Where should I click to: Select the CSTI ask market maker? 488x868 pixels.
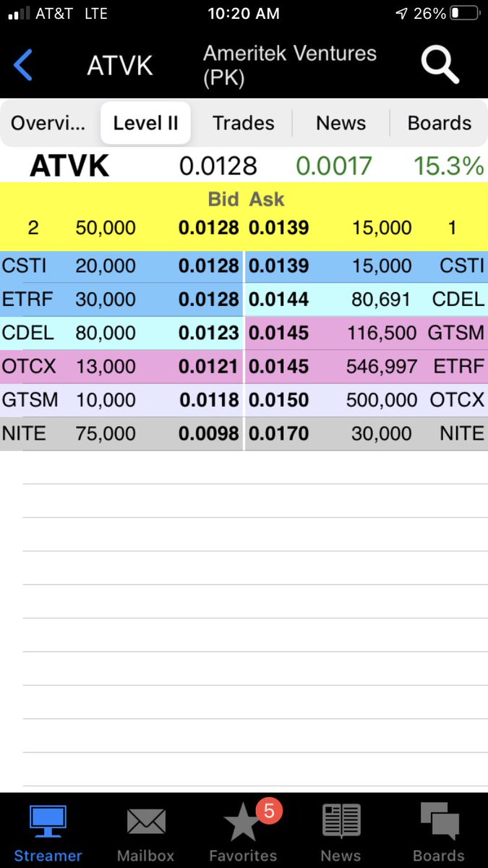click(x=462, y=265)
